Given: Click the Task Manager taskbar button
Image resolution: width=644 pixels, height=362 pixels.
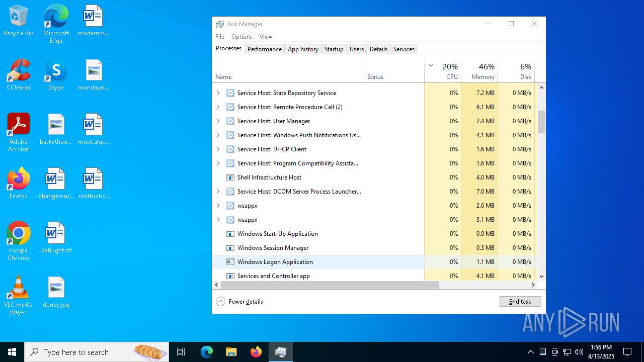Looking at the screenshot, I should [281, 352].
